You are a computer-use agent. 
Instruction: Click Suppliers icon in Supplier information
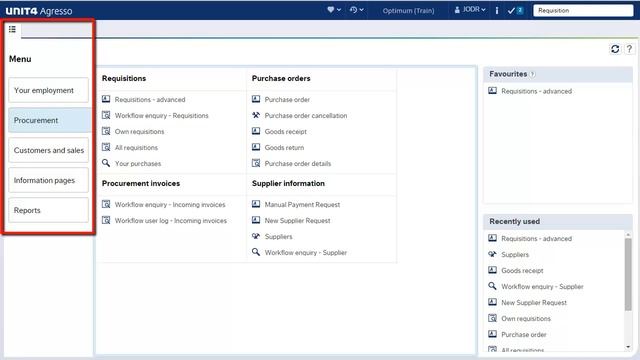click(x=256, y=236)
